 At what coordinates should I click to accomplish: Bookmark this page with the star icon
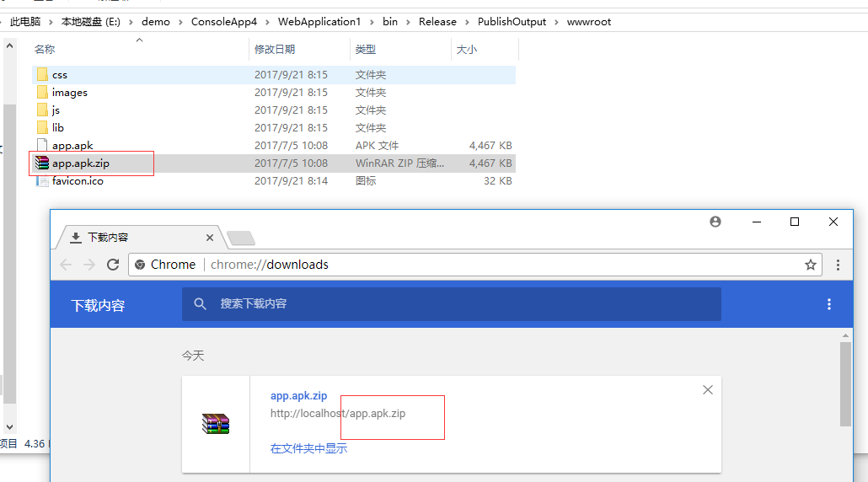click(811, 265)
